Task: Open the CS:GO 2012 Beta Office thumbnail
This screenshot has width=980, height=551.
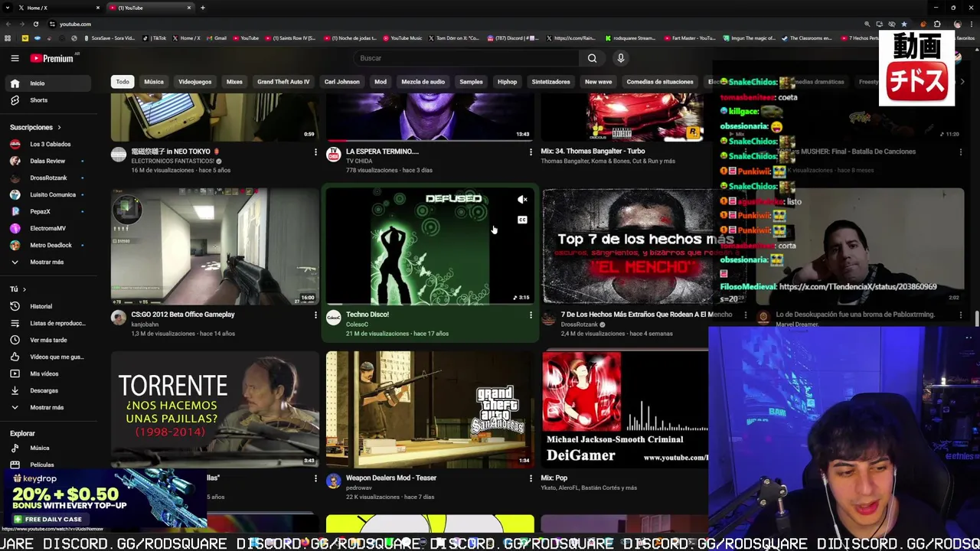Action: pyautogui.click(x=215, y=246)
